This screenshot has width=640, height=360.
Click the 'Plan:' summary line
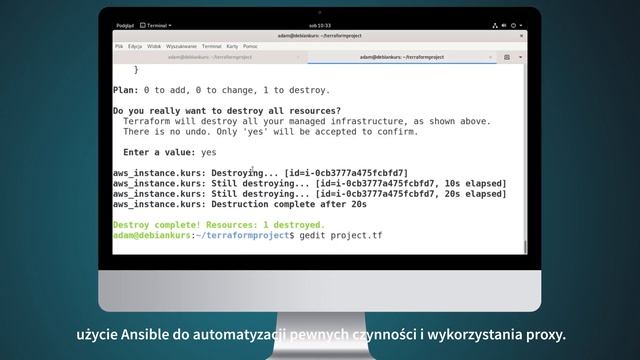(221, 90)
